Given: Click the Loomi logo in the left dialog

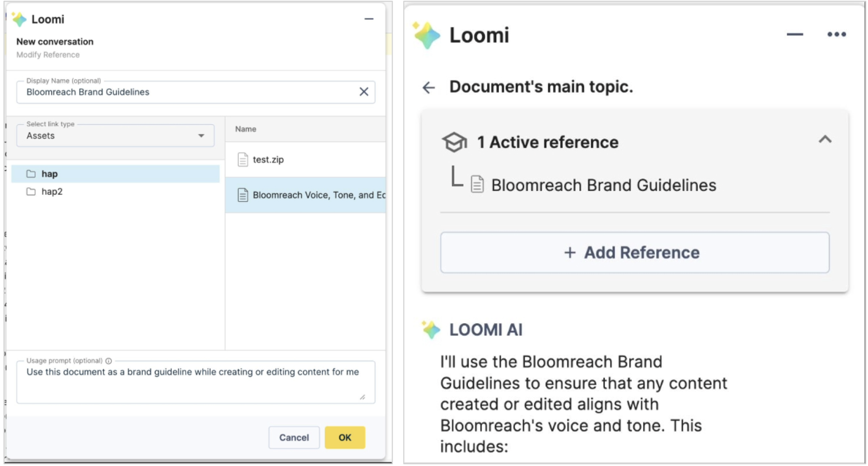Looking at the screenshot, I should [x=20, y=20].
